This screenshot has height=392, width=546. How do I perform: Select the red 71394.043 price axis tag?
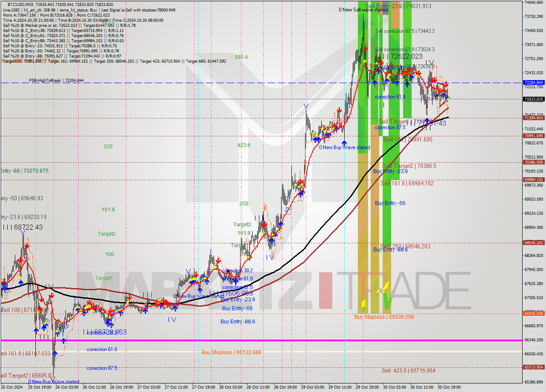tap(533, 118)
